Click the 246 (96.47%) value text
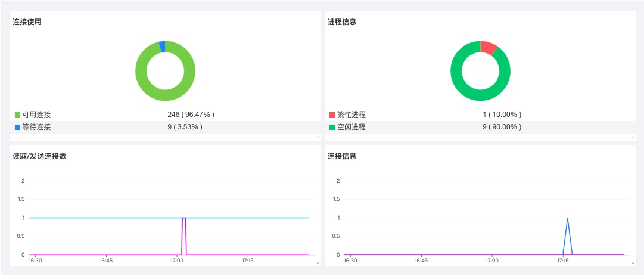This screenshot has height=275, width=644. coord(191,115)
